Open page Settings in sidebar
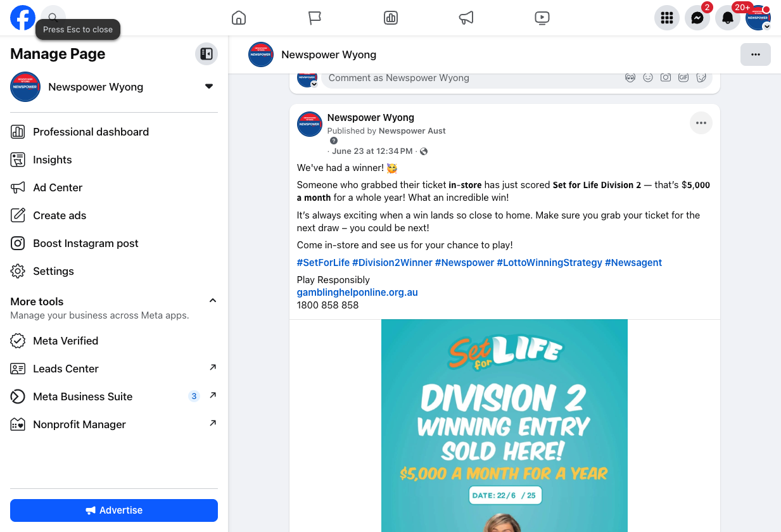 (114, 271)
